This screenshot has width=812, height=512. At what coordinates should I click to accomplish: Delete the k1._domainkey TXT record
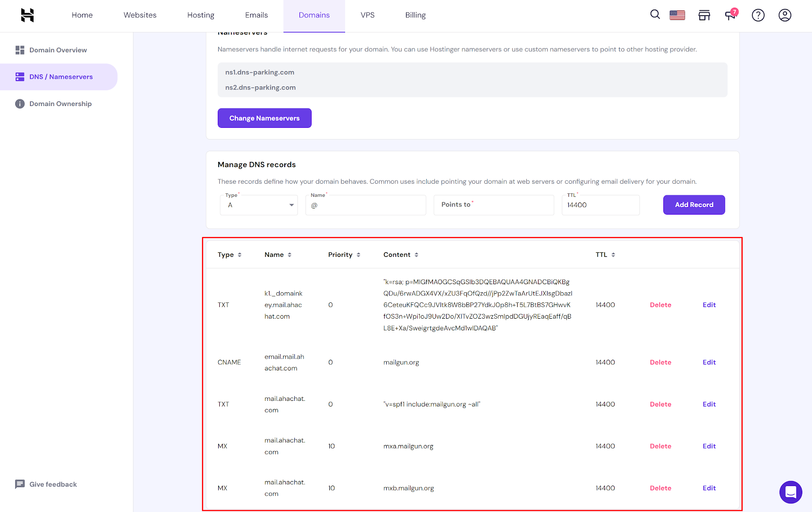(660, 305)
